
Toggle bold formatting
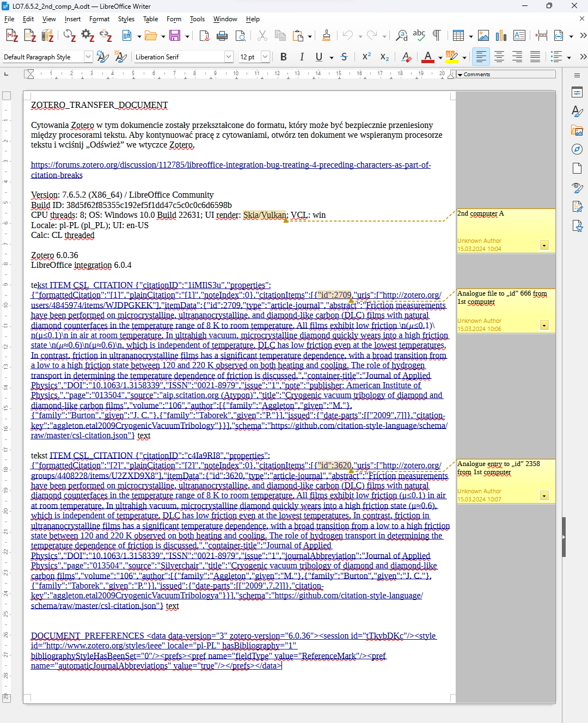(x=283, y=57)
